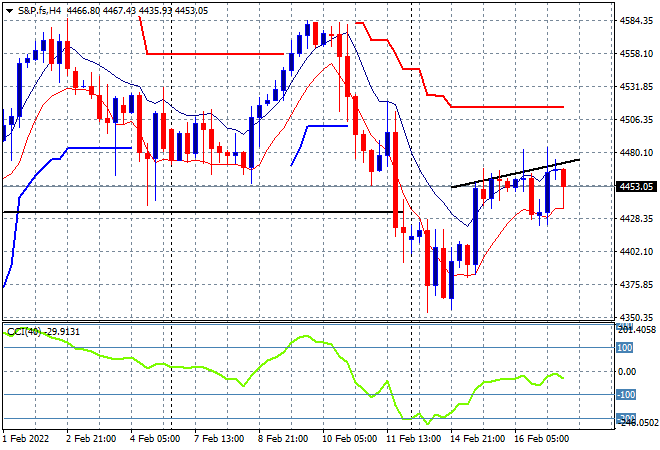Click the 4375.85 price axis label

[x=636, y=285]
